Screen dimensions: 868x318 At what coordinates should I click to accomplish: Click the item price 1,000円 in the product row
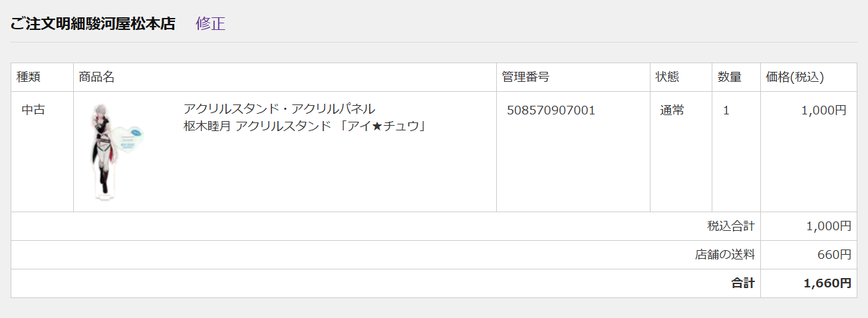[824, 110]
